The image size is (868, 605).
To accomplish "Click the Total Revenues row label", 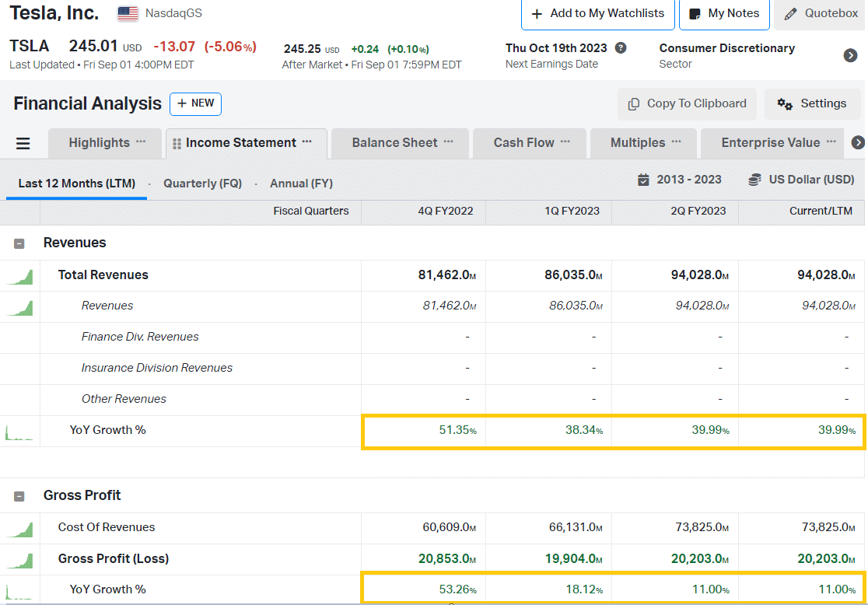I will (x=103, y=275).
